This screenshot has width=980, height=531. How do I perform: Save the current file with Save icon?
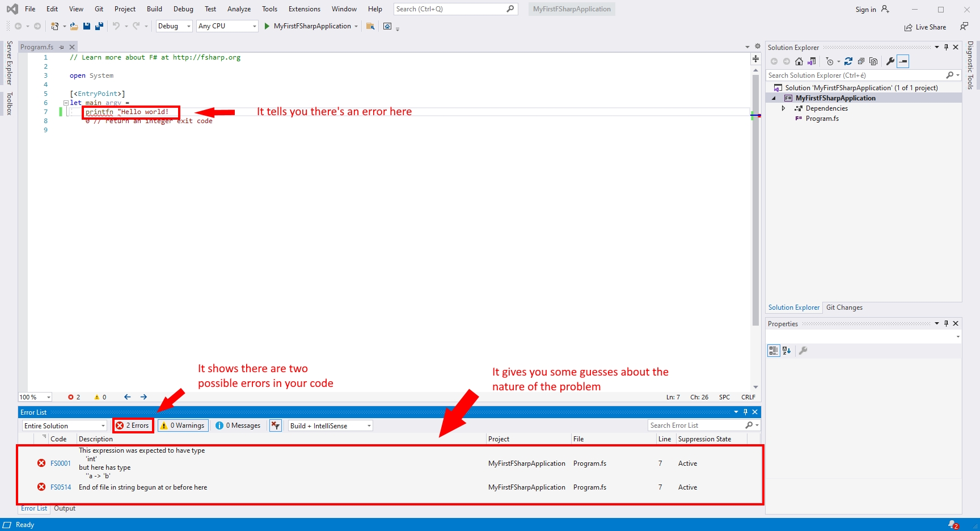pyautogui.click(x=87, y=26)
